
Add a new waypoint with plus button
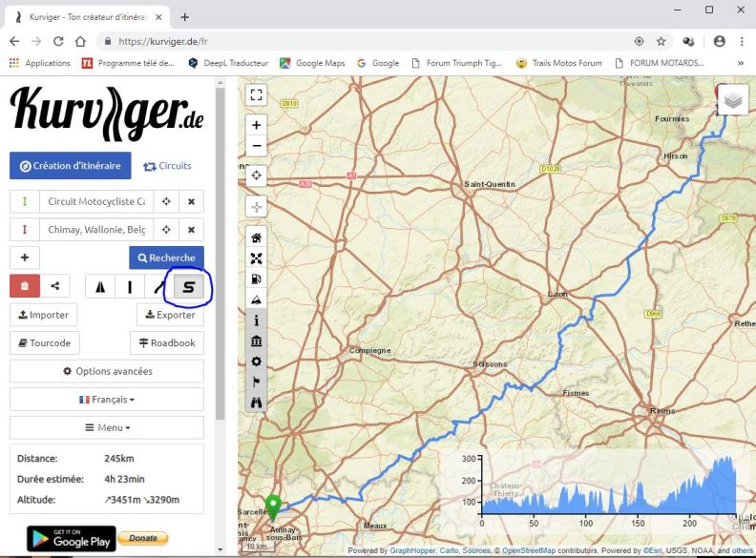[x=25, y=258]
